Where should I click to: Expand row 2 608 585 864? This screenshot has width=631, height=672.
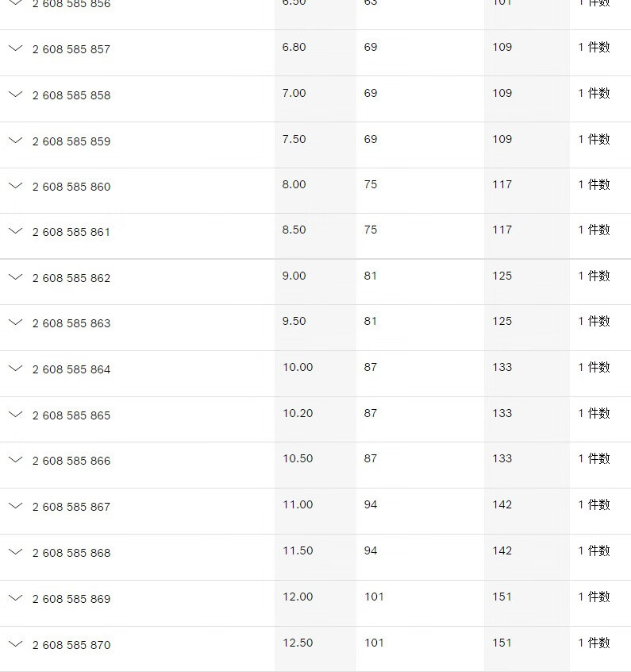tap(16, 369)
